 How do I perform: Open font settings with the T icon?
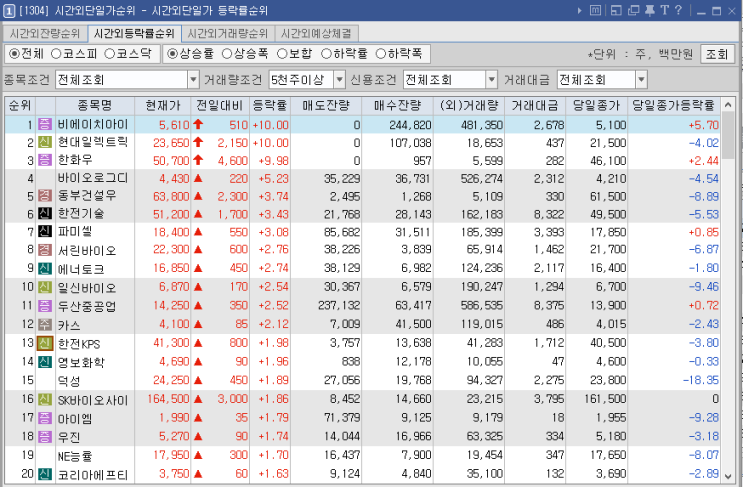[664, 10]
